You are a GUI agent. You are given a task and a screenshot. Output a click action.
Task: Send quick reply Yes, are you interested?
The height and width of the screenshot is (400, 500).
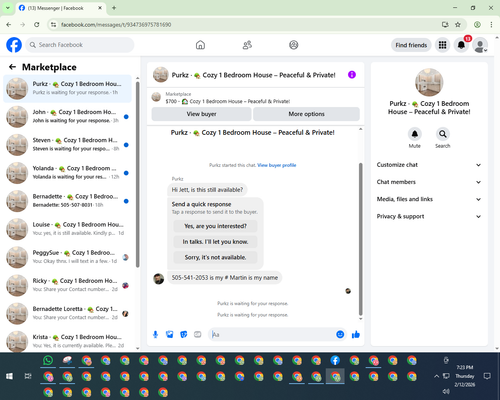click(x=215, y=226)
